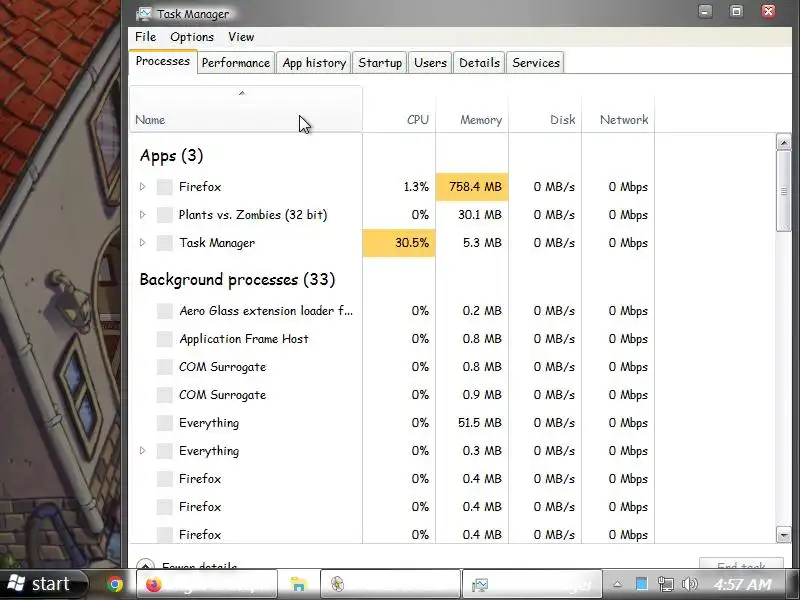Switch to the Users tab

(x=430, y=63)
